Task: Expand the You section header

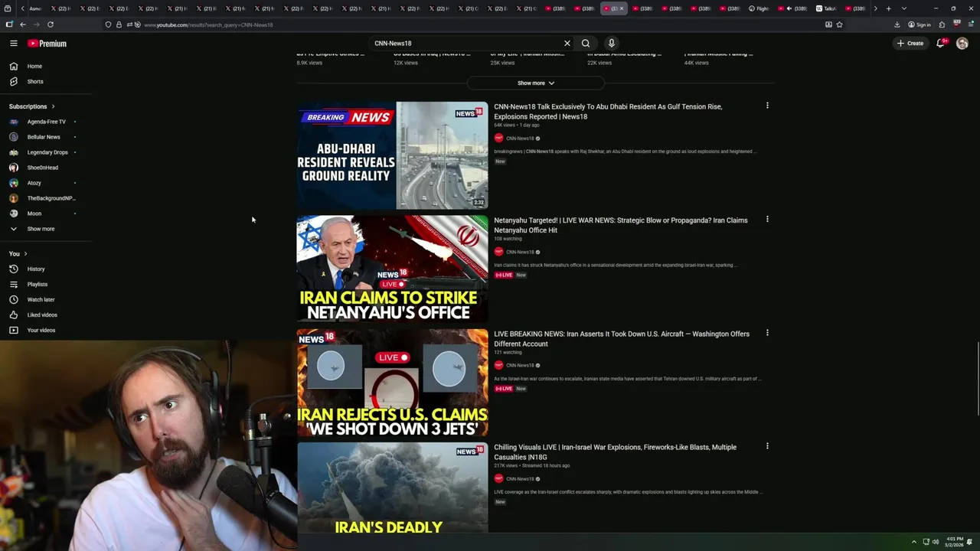Action: (18, 254)
